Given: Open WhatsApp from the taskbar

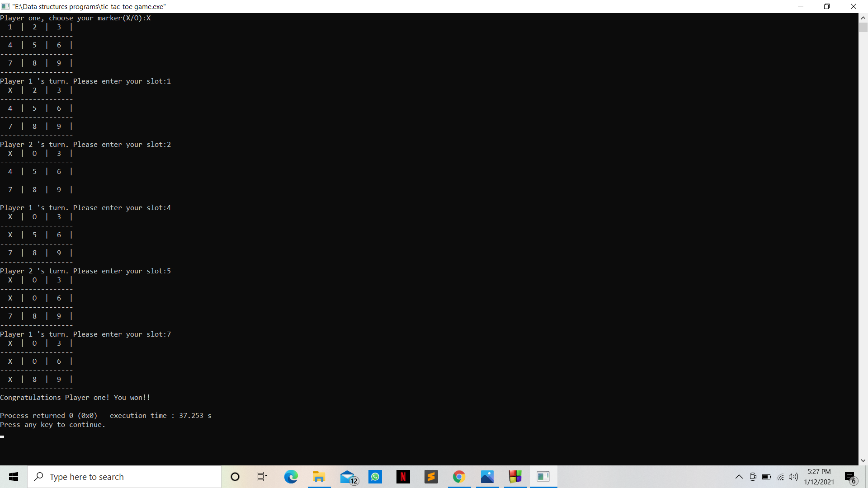Looking at the screenshot, I should [x=375, y=477].
